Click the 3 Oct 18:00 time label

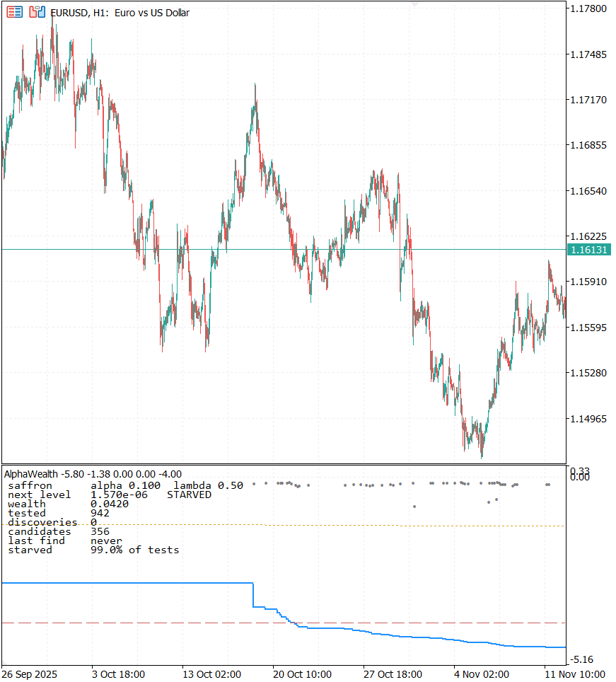(x=118, y=674)
